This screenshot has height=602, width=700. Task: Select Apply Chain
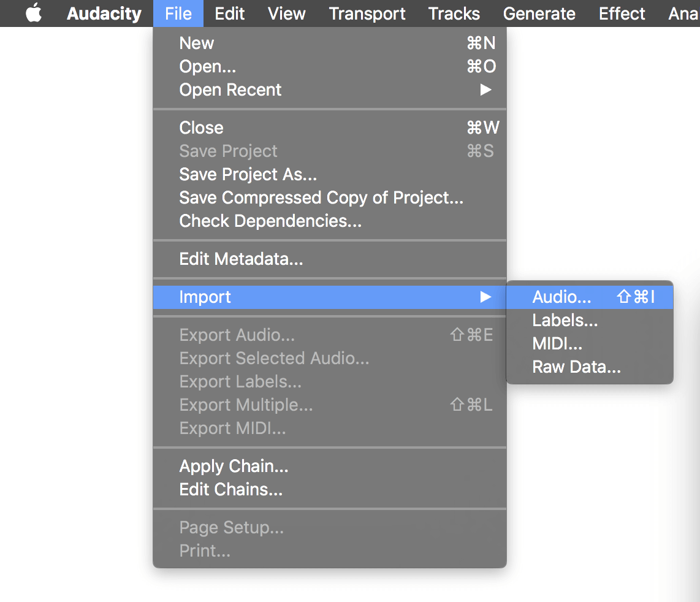click(x=233, y=466)
